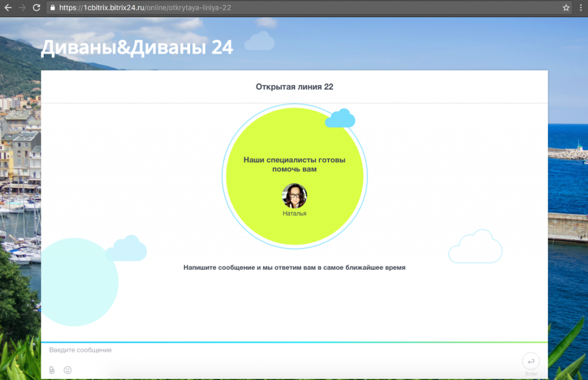Click the 'Диваны&Диваны 24' page title
Viewport: 588px width, 380px height.
[137, 48]
